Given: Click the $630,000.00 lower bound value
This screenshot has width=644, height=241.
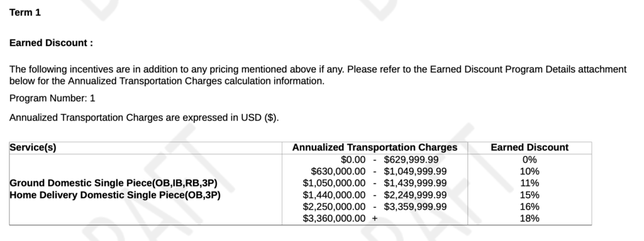Looking at the screenshot, I should (x=338, y=172).
